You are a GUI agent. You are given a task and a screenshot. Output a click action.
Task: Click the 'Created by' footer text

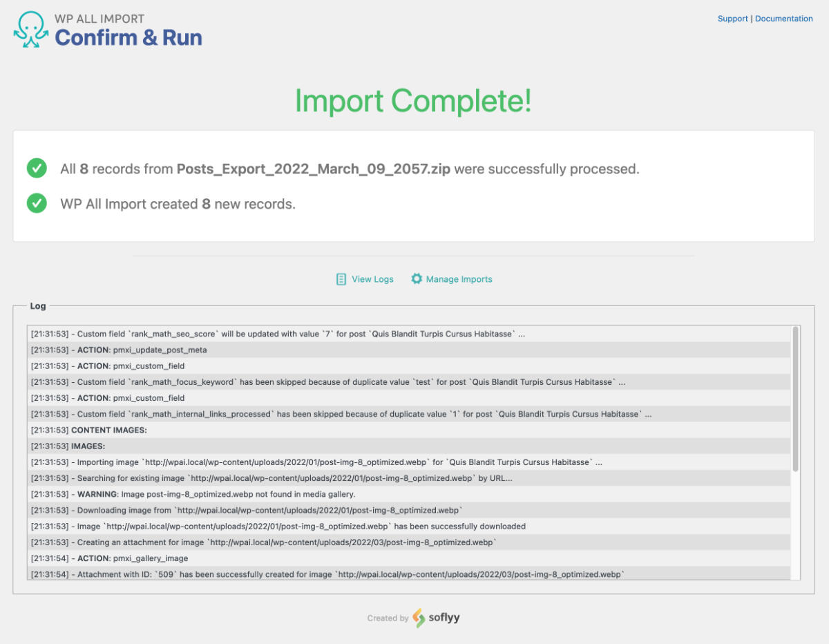388,618
